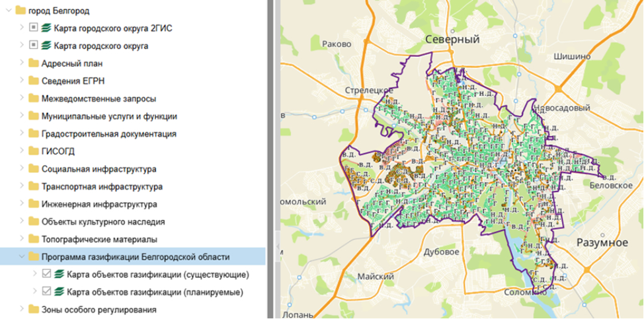Click layer icon of Карта городского округа 2ГИС
The width and height of the screenshot is (644, 319).
pos(46,28)
